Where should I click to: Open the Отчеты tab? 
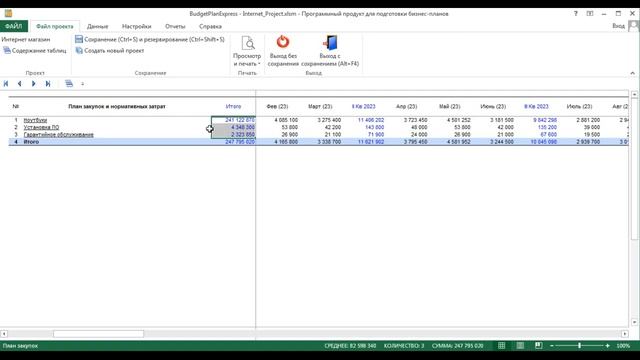coord(175,26)
